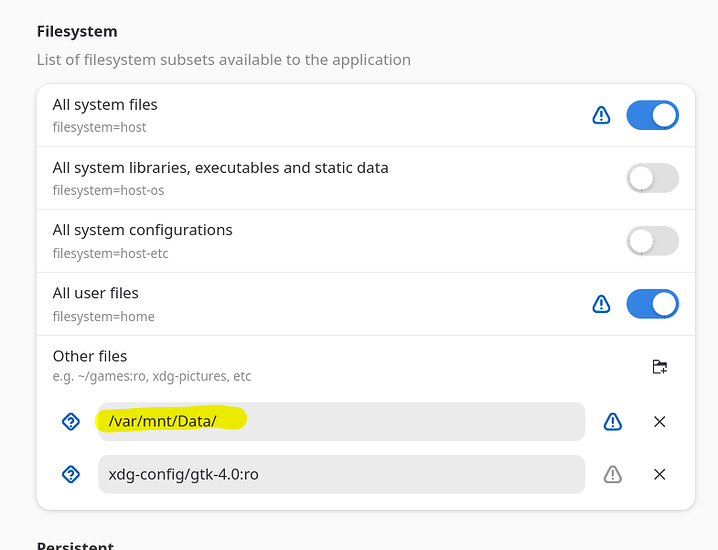The width and height of the screenshot is (718, 550).
Task: Remove the xdg-config/gtk-4.0:ro entry
Action: [659, 474]
